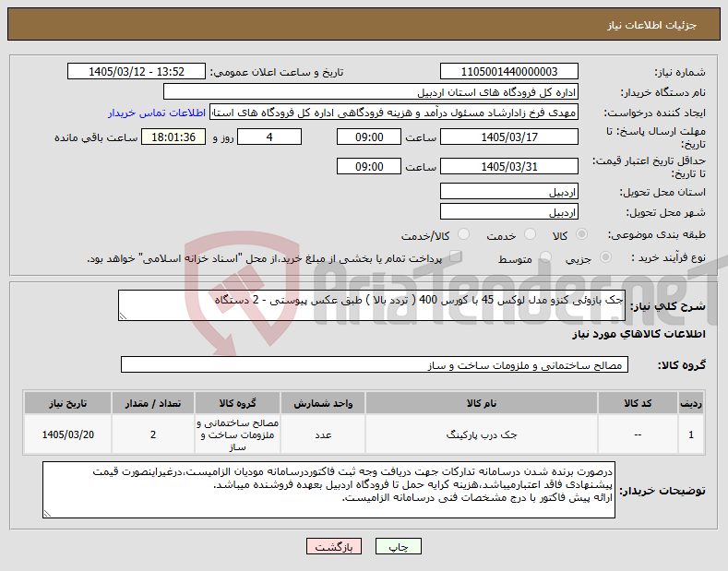Click the نام کالا column header

pyautogui.click(x=481, y=403)
